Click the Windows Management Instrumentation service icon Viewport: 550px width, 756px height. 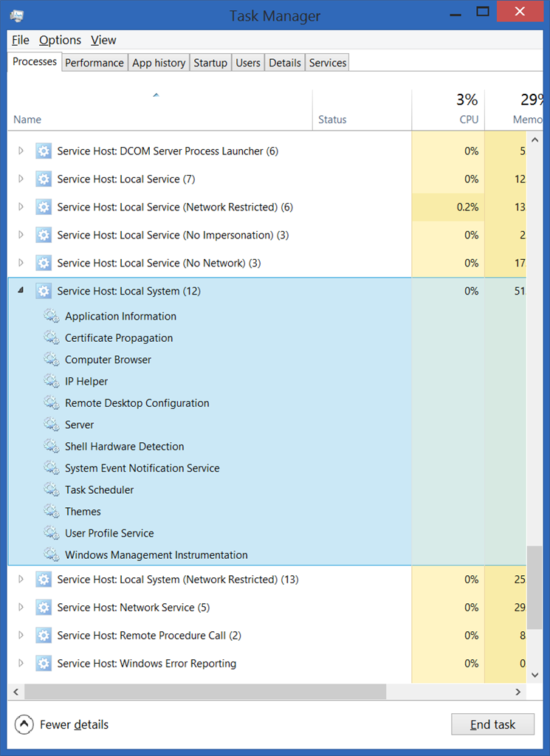click(51, 554)
